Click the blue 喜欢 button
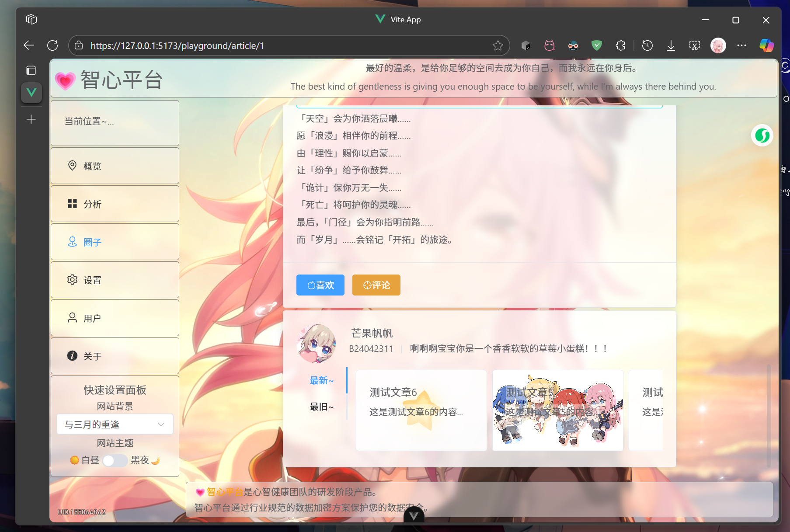 tap(320, 285)
